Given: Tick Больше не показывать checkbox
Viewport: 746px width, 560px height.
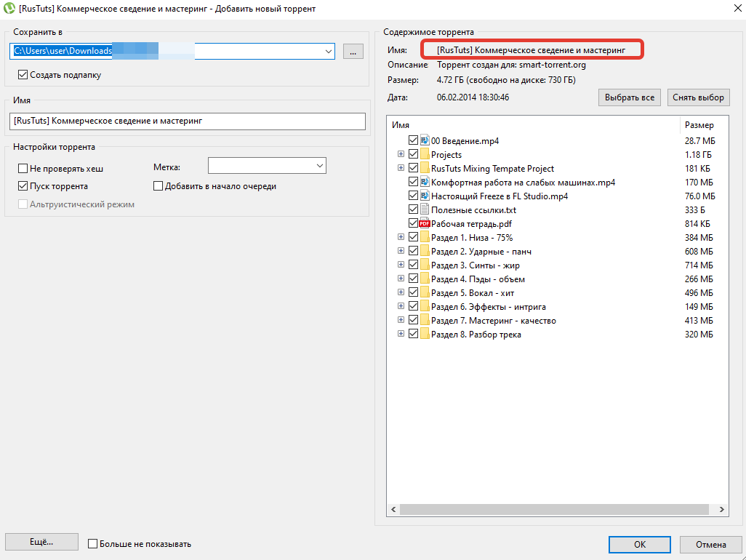Looking at the screenshot, I should point(93,543).
